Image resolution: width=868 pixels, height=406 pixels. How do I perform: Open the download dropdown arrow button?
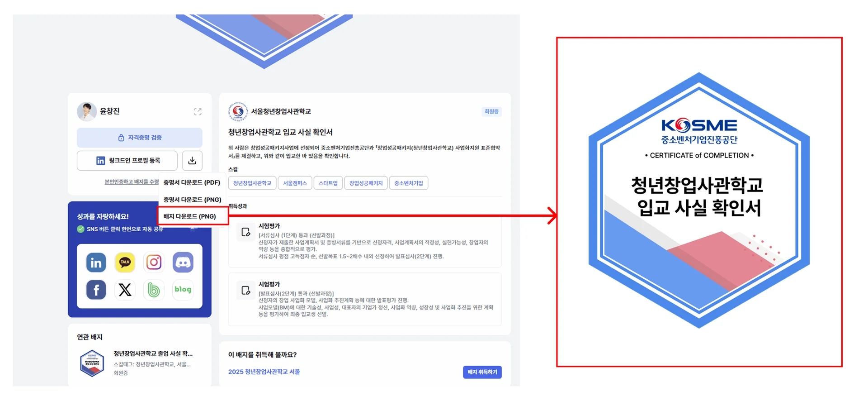click(x=192, y=161)
